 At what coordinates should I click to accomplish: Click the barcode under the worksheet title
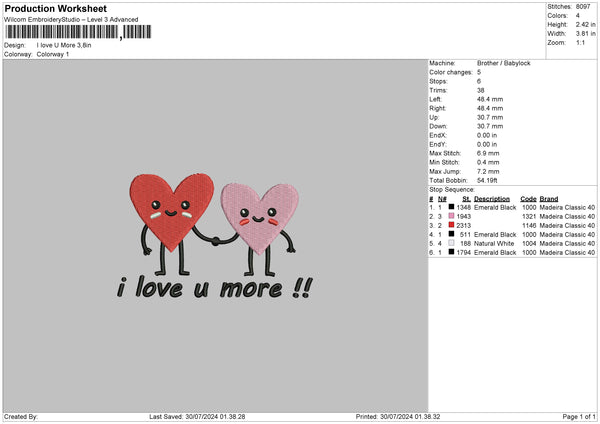click(x=61, y=32)
